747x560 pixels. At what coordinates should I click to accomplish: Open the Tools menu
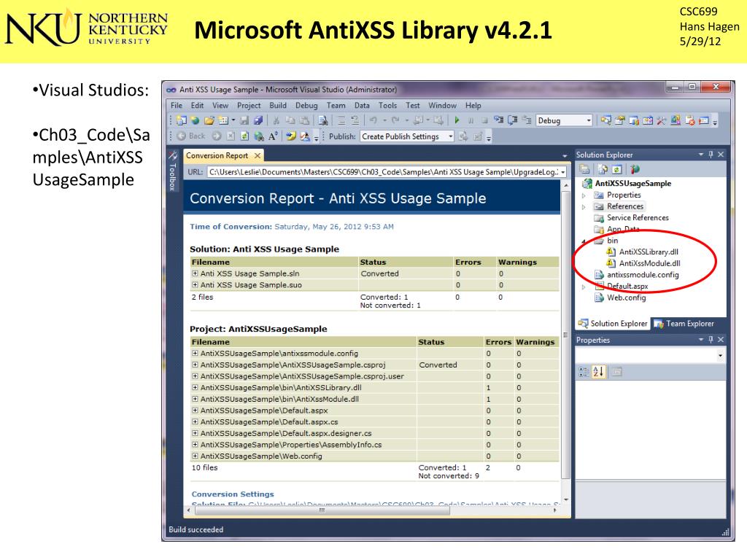coord(388,105)
